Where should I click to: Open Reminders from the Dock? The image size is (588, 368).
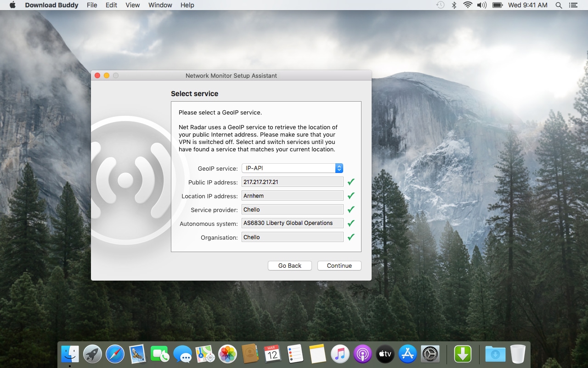coord(295,354)
